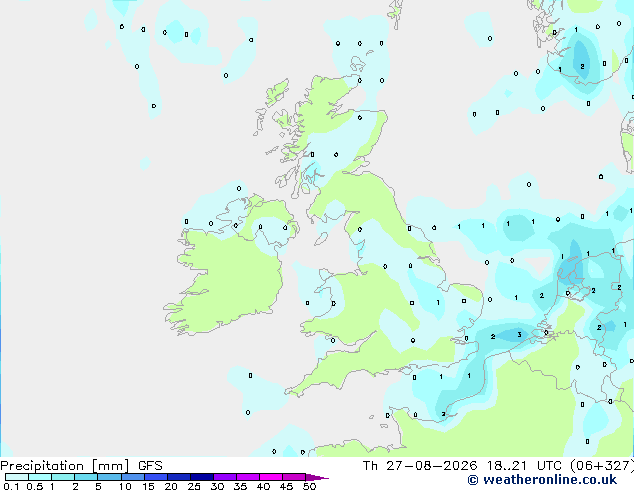Pick the 45–50 mm legend swatch

294,477
